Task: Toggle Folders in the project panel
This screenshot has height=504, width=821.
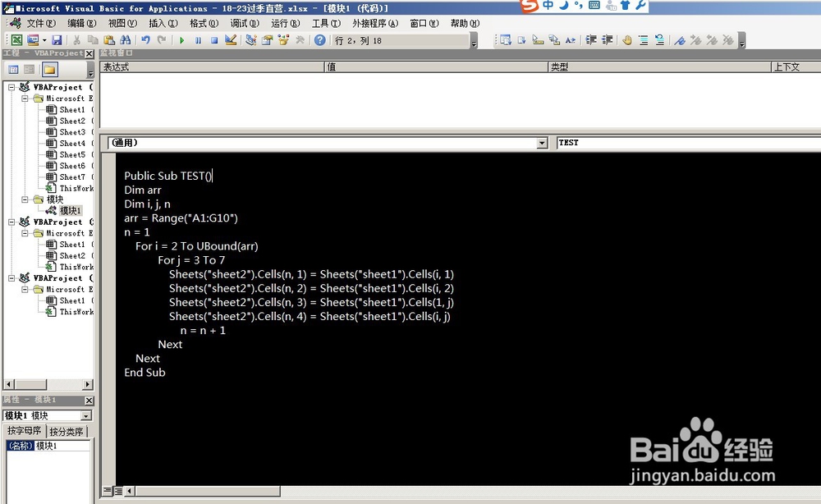Action: pyautogui.click(x=49, y=69)
